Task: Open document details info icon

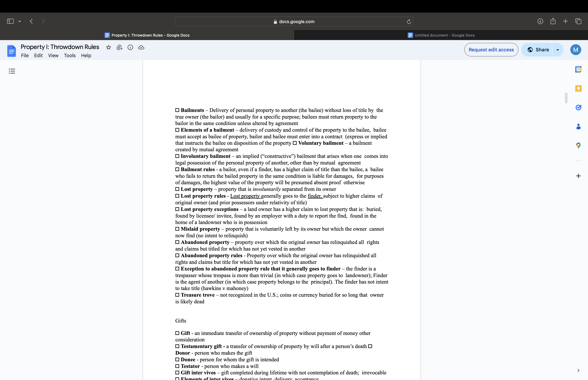Action: coord(130,47)
